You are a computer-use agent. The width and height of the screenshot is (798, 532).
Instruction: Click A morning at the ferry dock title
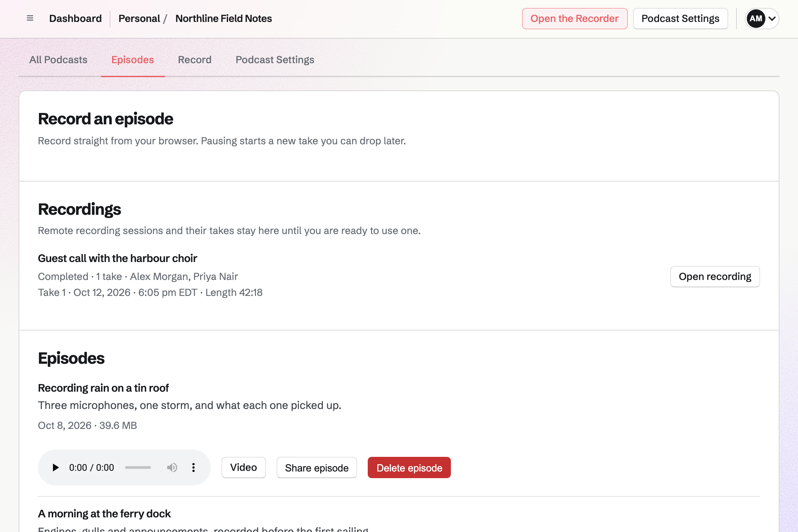coord(104,514)
